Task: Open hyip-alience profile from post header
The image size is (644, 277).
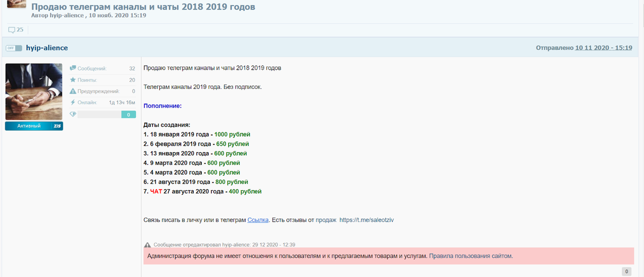Action: (x=47, y=48)
